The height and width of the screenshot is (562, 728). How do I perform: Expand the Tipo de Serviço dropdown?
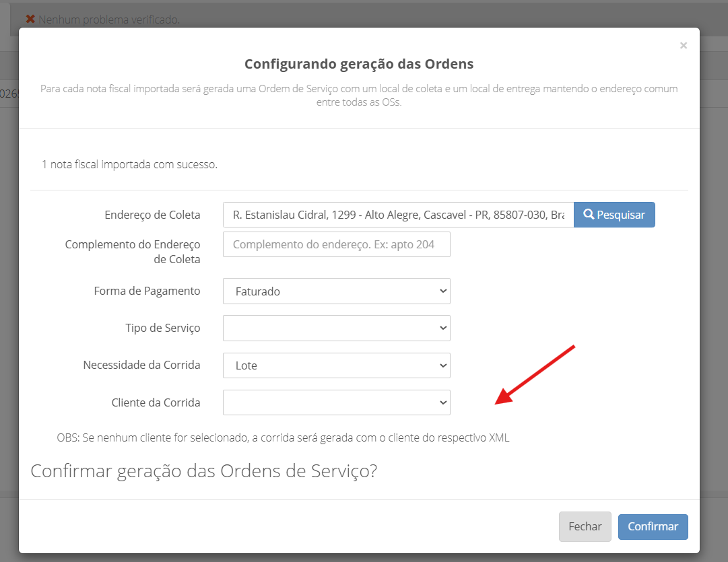[x=337, y=328]
